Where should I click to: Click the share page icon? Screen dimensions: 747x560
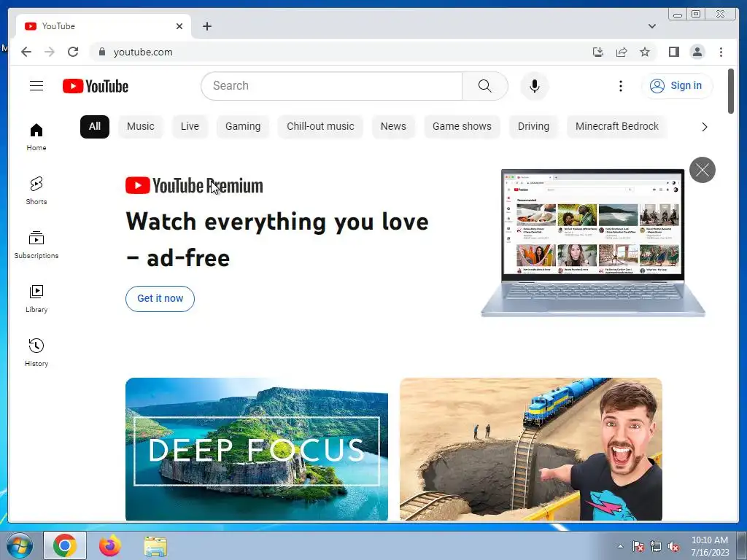pyautogui.click(x=622, y=52)
